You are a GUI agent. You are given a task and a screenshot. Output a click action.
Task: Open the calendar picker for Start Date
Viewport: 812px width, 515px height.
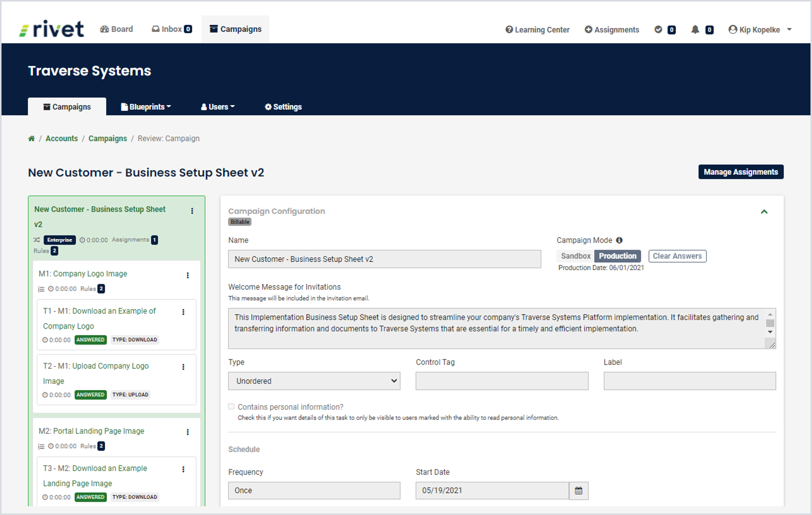point(579,491)
